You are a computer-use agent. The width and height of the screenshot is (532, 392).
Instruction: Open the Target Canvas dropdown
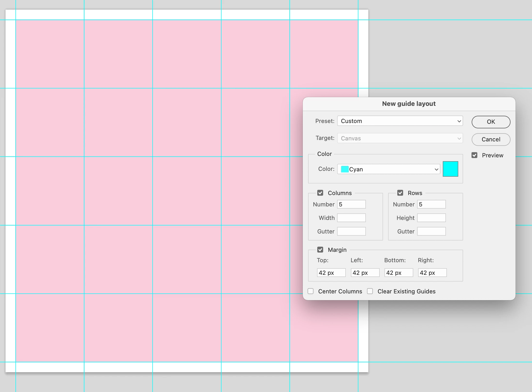point(400,138)
